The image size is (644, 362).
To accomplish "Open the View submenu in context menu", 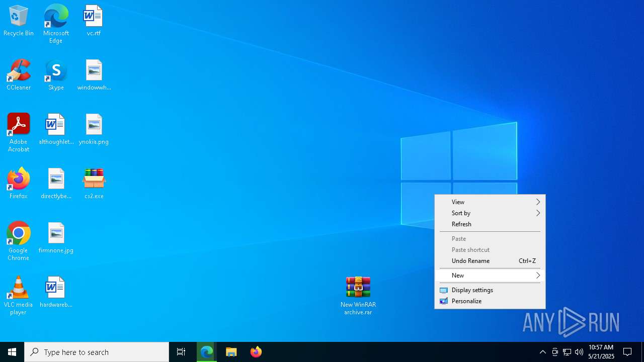I will (490, 202).
